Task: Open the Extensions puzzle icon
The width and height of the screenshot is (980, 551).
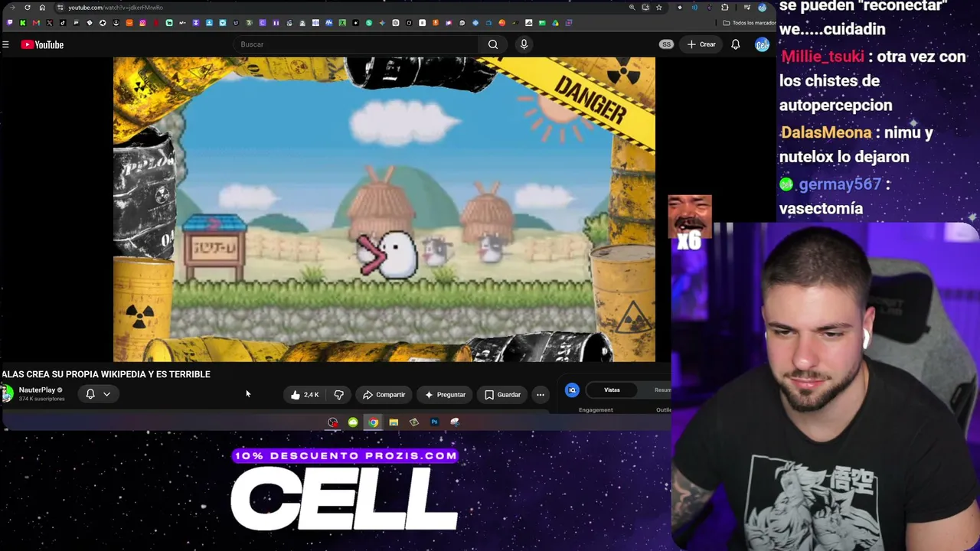Action: pyautogui.click(x=724, y=8)
